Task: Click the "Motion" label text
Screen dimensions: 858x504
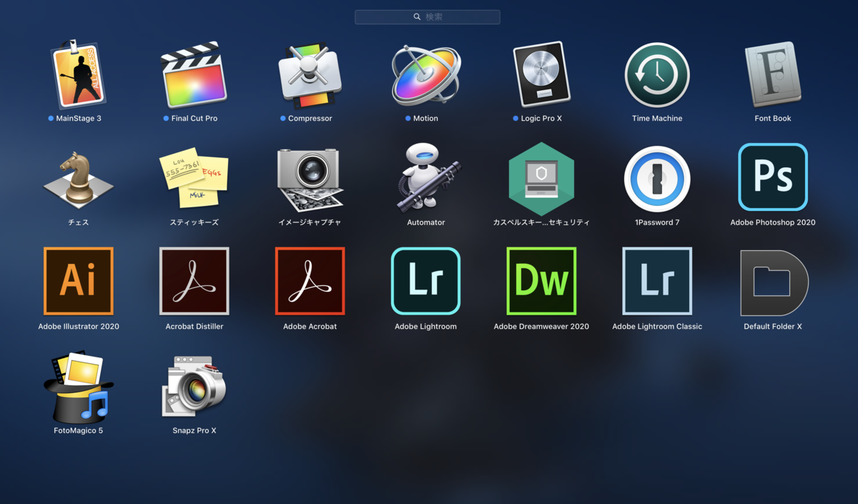Action: [425, 119]
